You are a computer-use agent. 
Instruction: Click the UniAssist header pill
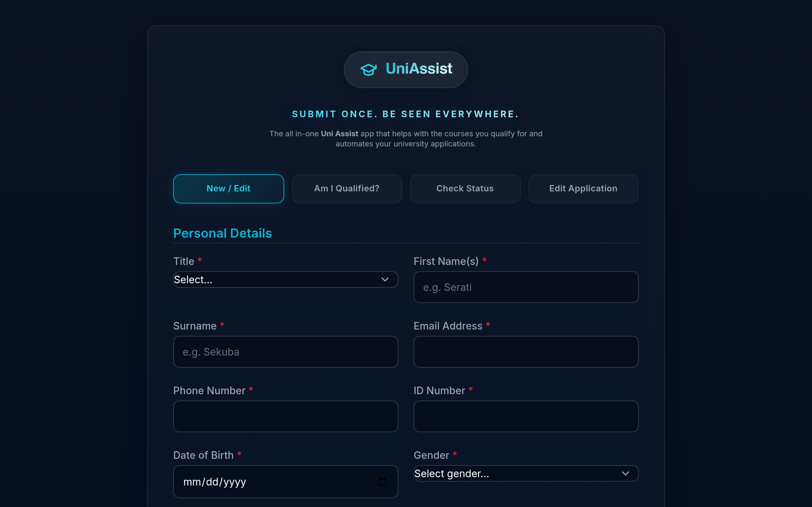click(x=405, y=69)
